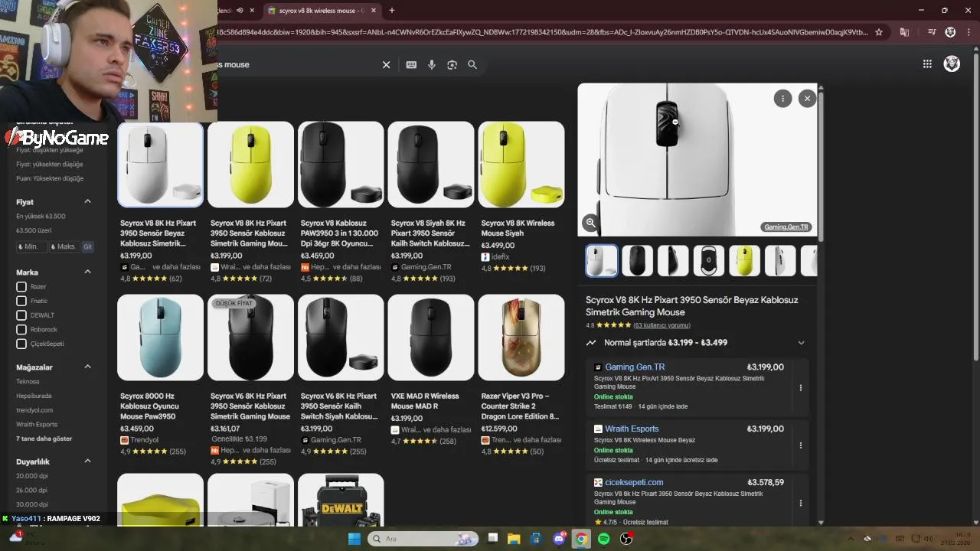Open Discord from the taskbar

pos(560,539)
